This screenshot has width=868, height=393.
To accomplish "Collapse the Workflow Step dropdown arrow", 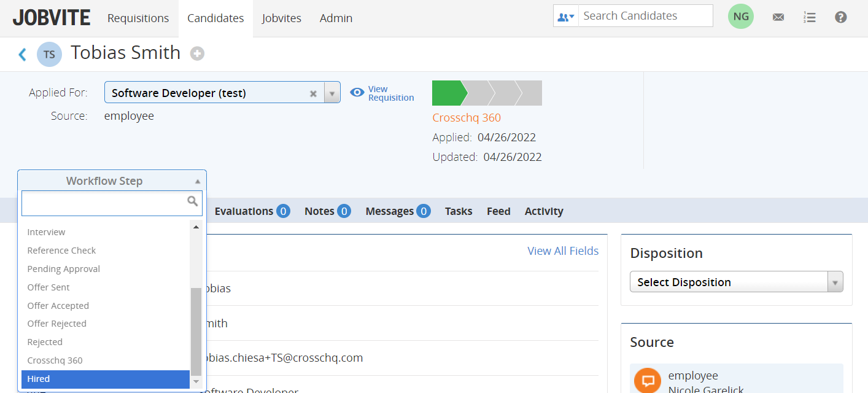I will pyautogui.click(x=198, y=181).
